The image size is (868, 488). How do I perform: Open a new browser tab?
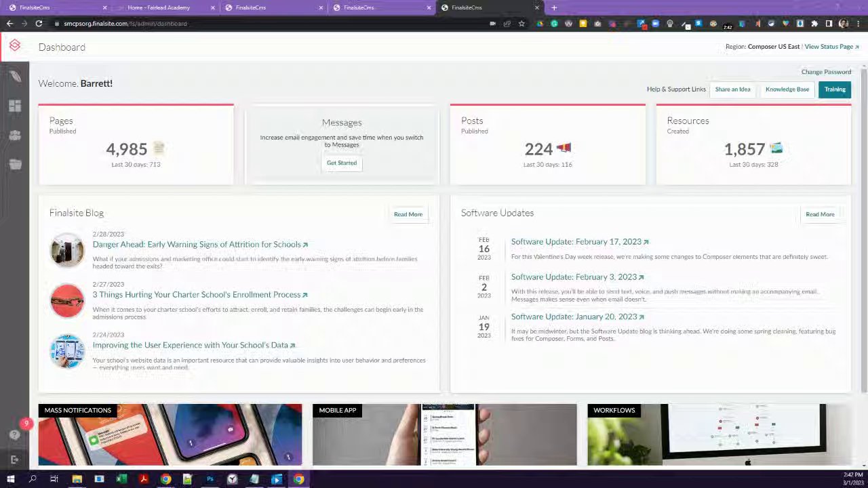tap(554, 7)
